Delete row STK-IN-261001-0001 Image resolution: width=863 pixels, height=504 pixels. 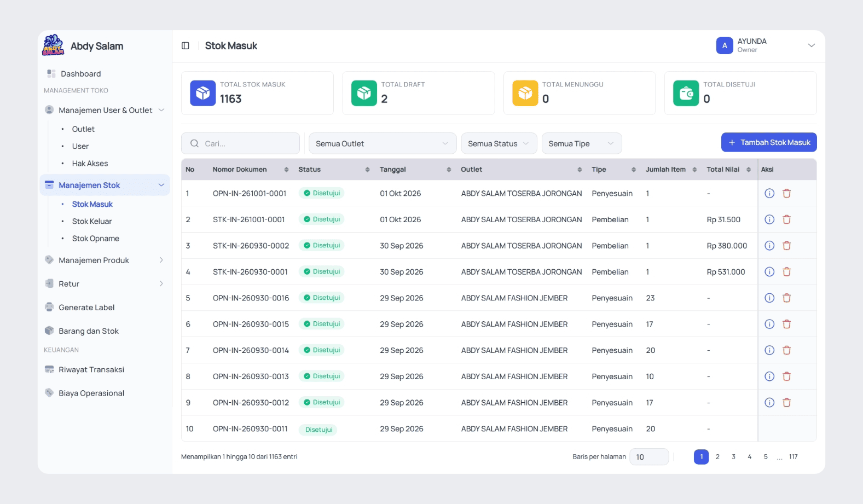786,219
